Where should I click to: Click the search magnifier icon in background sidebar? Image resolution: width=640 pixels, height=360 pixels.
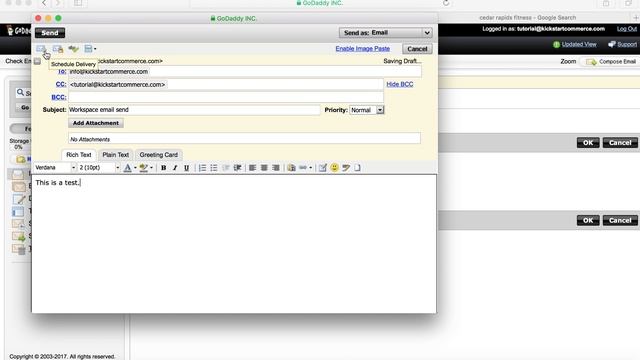[x=20, y=93]
